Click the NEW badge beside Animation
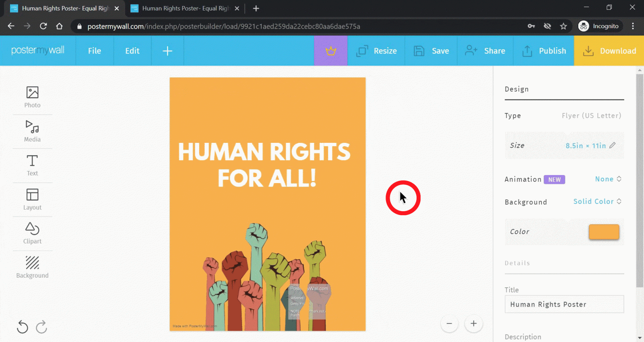Viewport: 644px width, 342px height. (554, 179)
